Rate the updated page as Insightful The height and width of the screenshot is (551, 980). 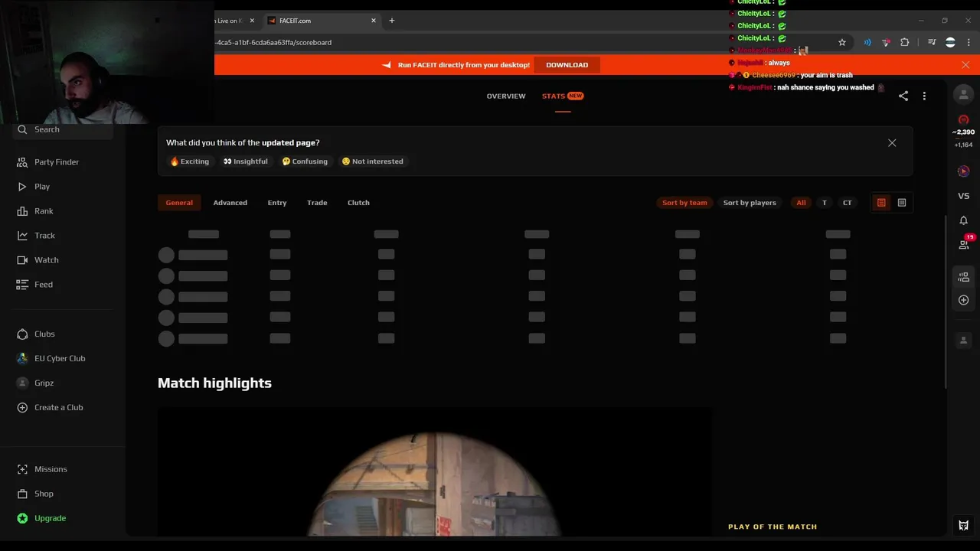[246, 161]
